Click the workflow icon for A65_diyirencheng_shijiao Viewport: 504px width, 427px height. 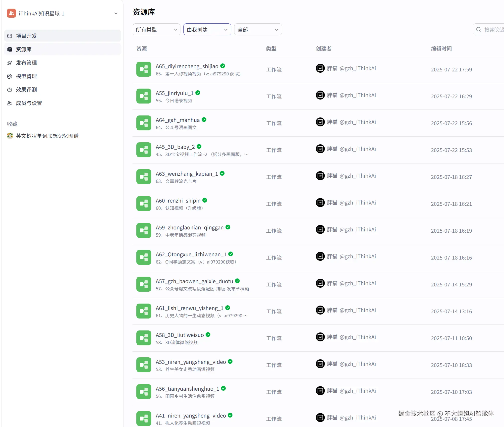coord(144,69)
